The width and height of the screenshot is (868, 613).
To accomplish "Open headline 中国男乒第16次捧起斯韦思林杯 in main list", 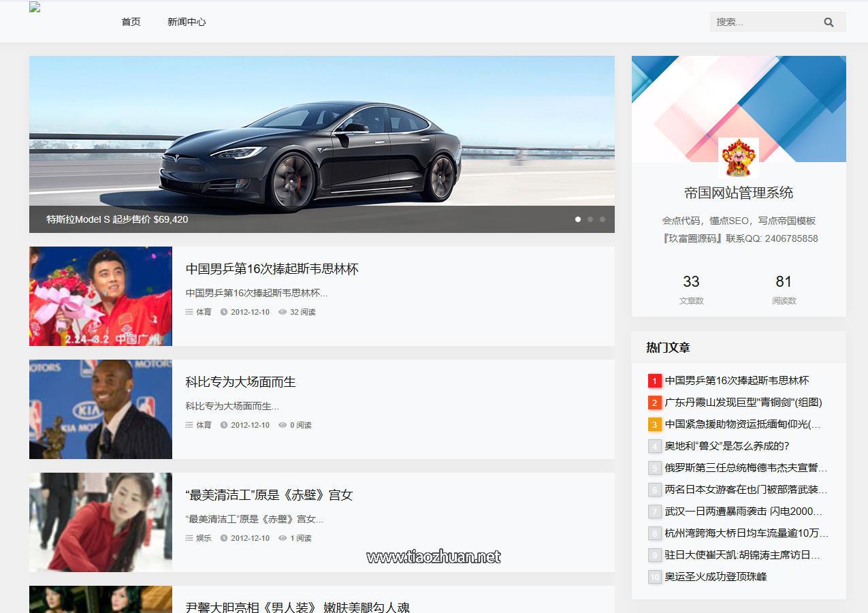I will 272,269.
